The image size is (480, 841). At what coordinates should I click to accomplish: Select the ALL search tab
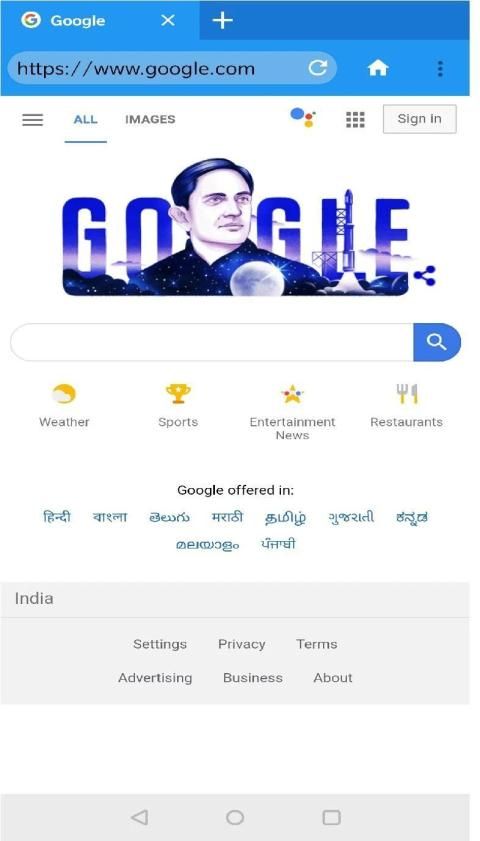pyautogui.click(x=85, y=120)
